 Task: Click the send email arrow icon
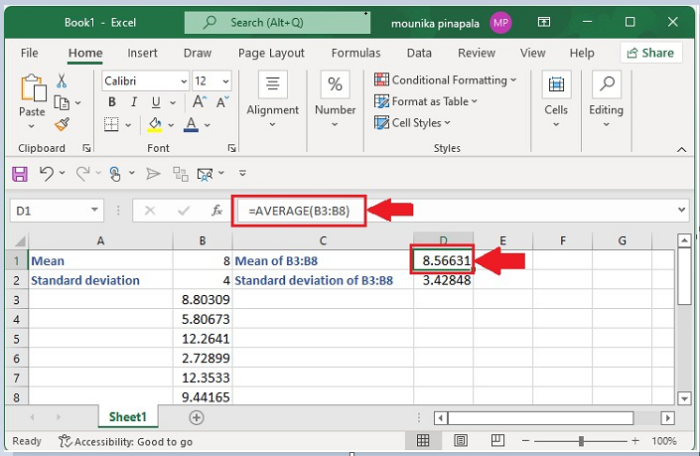[x=153, y=173]
